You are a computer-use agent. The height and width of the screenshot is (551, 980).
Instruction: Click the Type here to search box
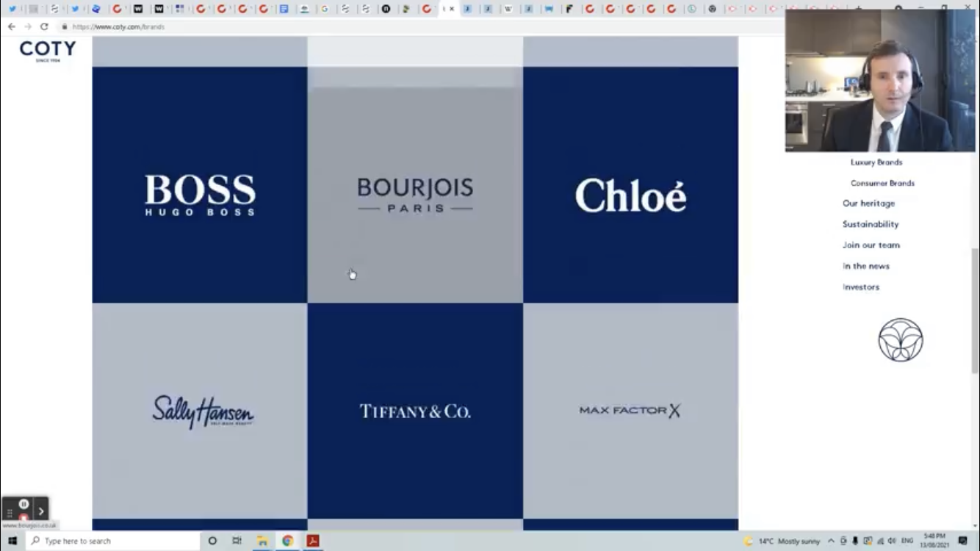(113, 541)
